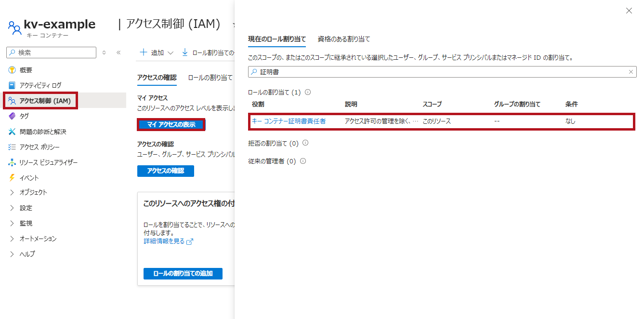The width and height of the screenshot is (644, 319).
Task: Expand the 設定 menu group
Action: [x=12, y=208]
